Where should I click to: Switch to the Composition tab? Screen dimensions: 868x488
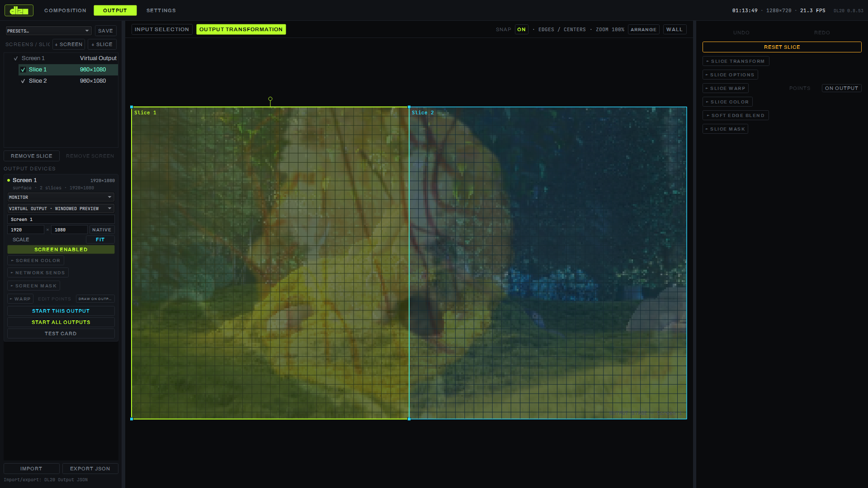tap(65, 10)
